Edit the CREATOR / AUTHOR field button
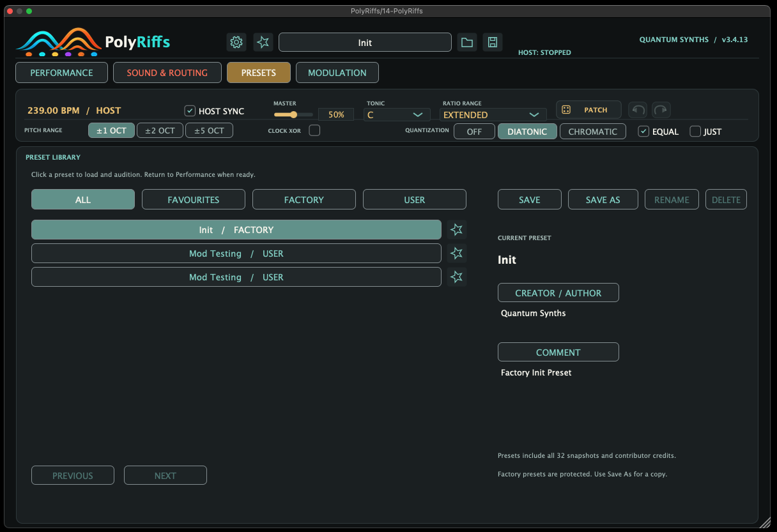Viewport: 777px width, 532px height. [x=558, y=293]
